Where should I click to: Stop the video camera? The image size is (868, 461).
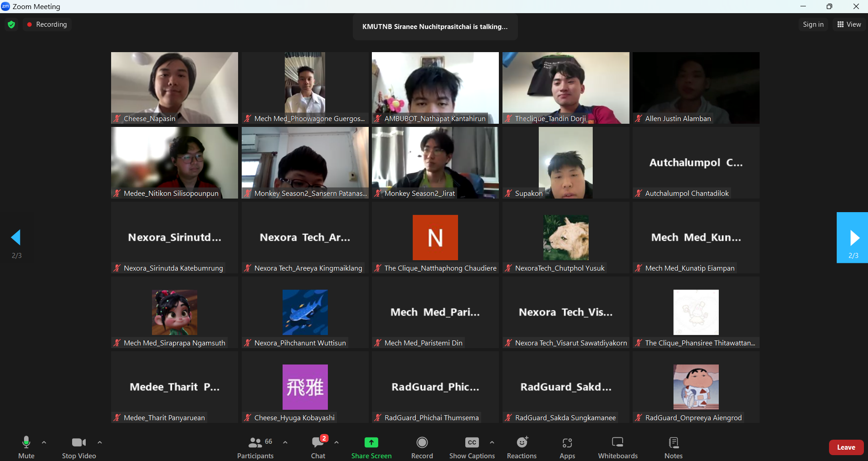point(79,447)
